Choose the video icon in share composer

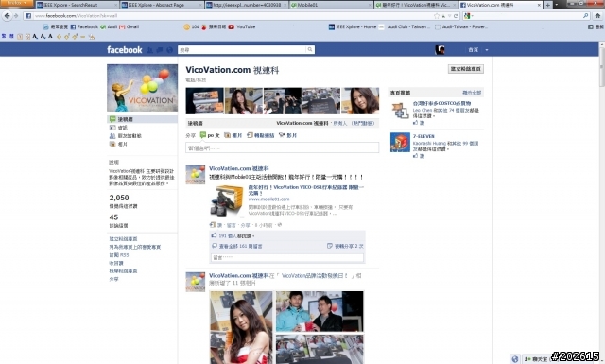click(x=282, y=135)
